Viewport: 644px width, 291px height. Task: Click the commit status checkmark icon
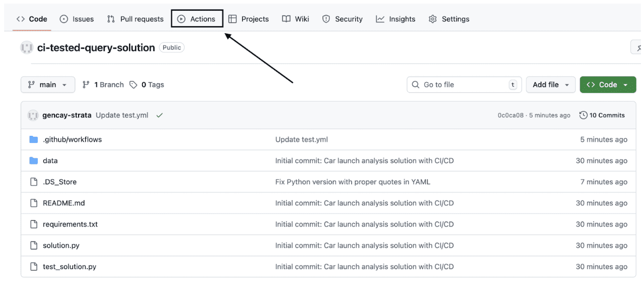[160, 115]
